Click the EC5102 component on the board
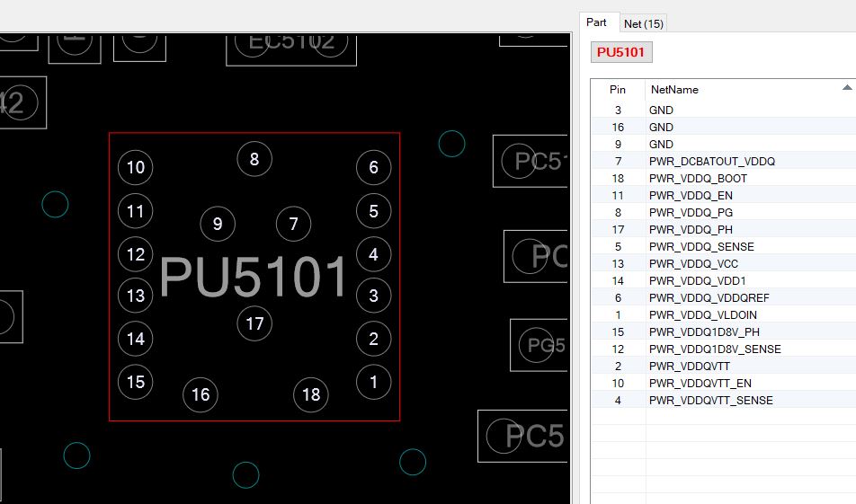This screenshot has height=504, width=856. pyautogui.click(x=291, y=49)
